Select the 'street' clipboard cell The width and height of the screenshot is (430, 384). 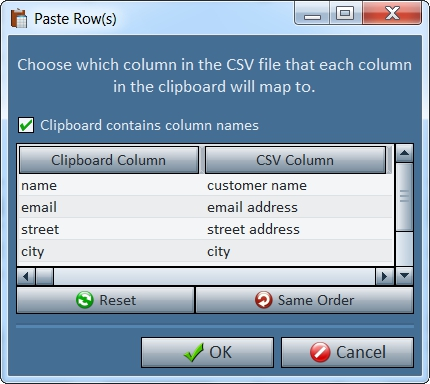(111, 229)
